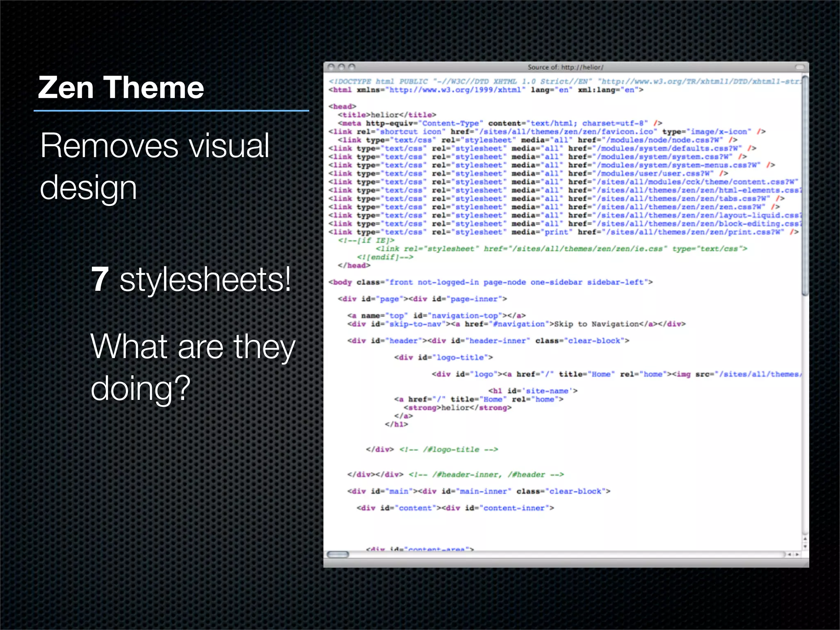Click the window title 'Source of: http://helior/'
This screenshot has height=630, width=840.
(x=565, y=67)
